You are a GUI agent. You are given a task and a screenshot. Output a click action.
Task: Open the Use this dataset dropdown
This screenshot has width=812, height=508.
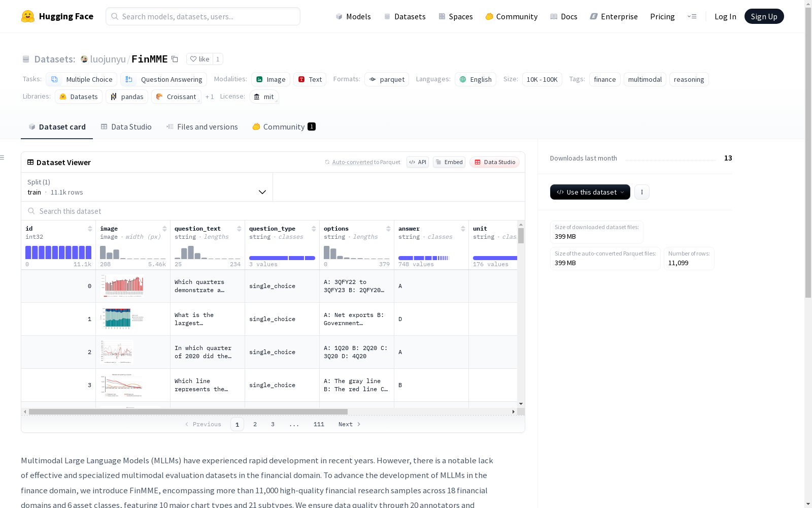[x=590, y=192]
